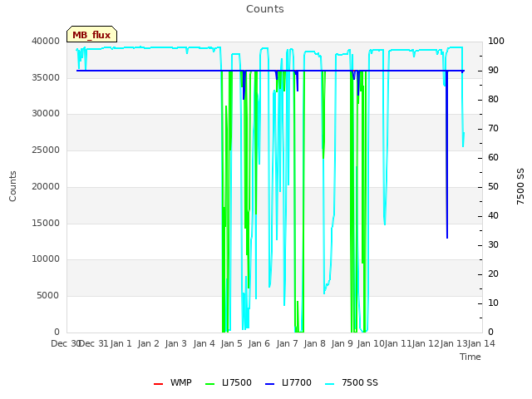Screen dimensions: 532x399
Task: Click the 20 right-axis tick label
Action: tap(493, 274)
